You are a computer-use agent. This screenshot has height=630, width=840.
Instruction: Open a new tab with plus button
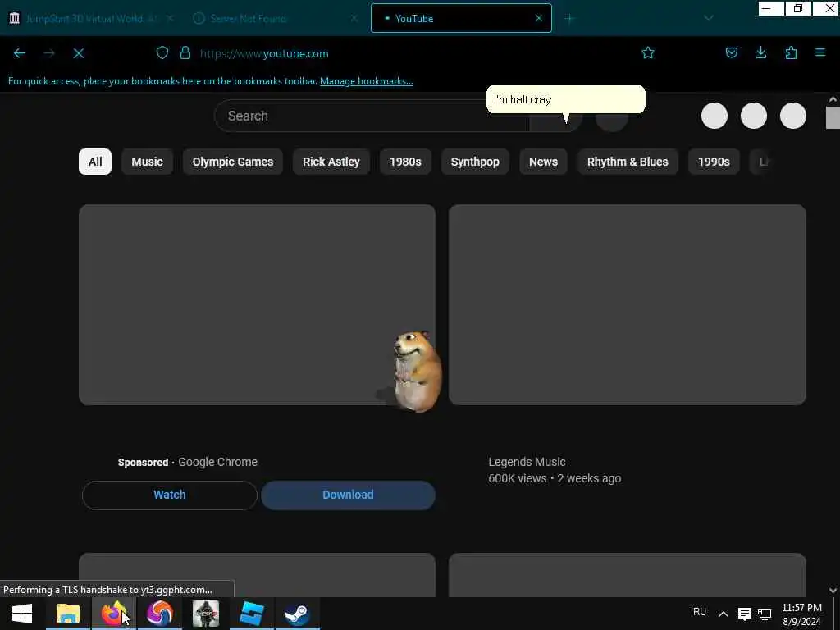(569, 19)
